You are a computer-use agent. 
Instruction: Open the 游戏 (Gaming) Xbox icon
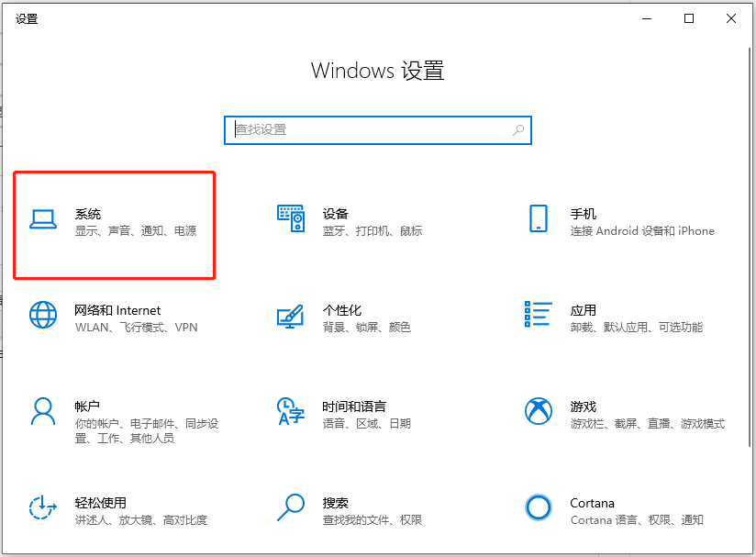539,411
